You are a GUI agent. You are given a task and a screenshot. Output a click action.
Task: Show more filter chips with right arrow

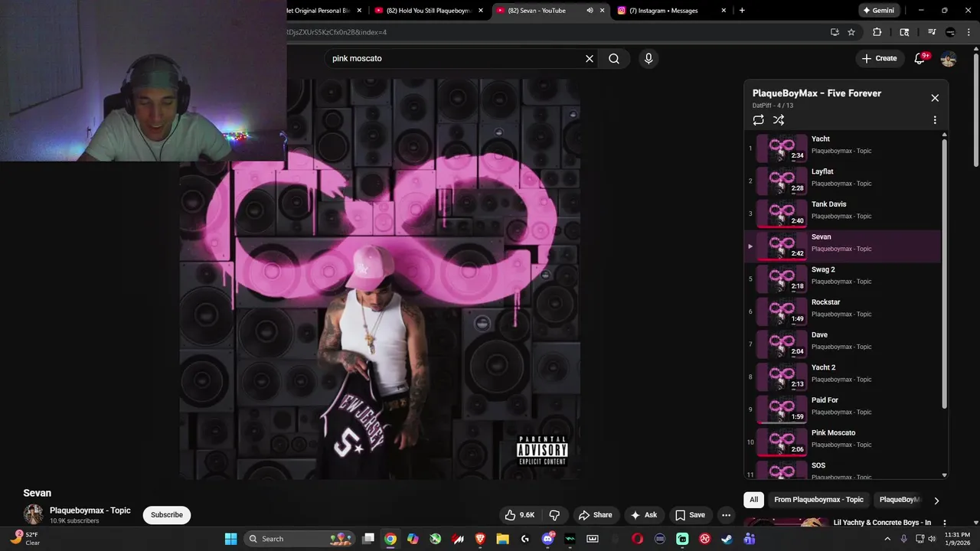click(x=936, y=500)
